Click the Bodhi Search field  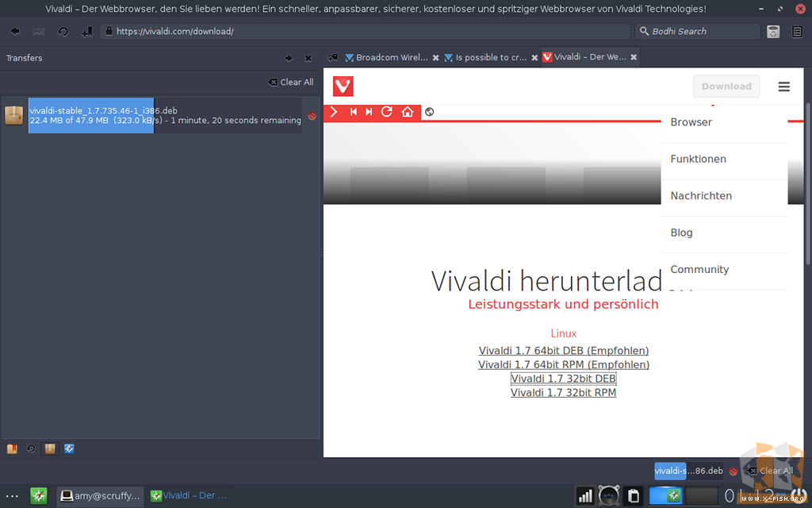tap(698, 31)
